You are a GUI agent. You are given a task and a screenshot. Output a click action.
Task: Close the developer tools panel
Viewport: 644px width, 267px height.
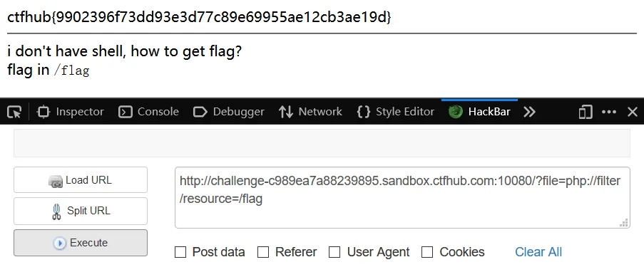coord(633,112)
